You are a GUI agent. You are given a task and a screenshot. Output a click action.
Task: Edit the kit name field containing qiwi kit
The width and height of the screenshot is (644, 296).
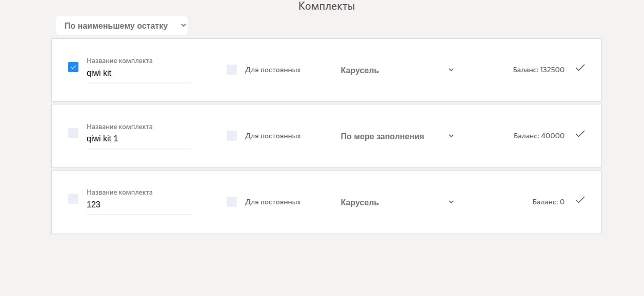139,73
